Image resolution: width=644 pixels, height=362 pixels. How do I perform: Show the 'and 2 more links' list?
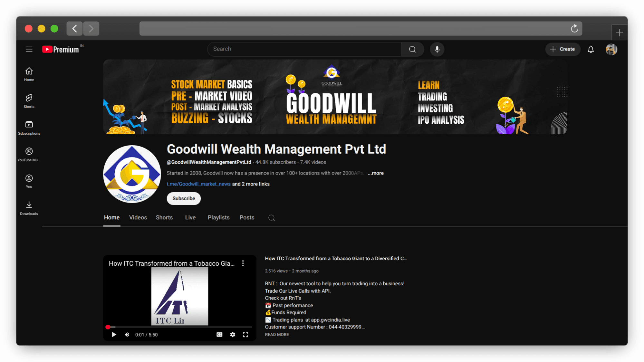[251, 184]
